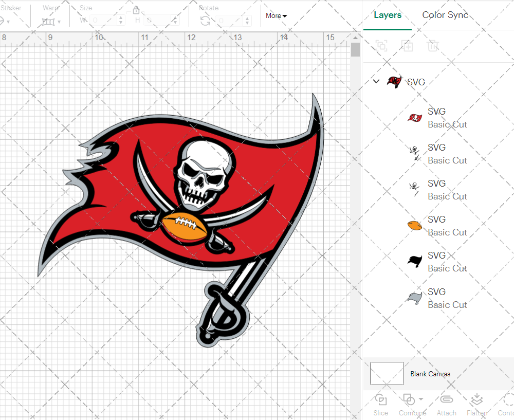Select the Layers tab
Image resolution: width=514 pixels, height=420 pixels.
pos(388,15)
